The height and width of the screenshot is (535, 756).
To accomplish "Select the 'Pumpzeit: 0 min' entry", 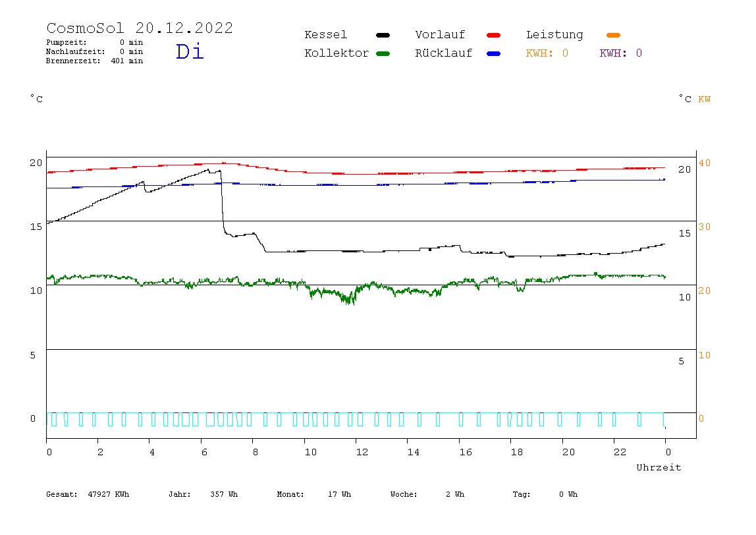I will pos(95,42).
